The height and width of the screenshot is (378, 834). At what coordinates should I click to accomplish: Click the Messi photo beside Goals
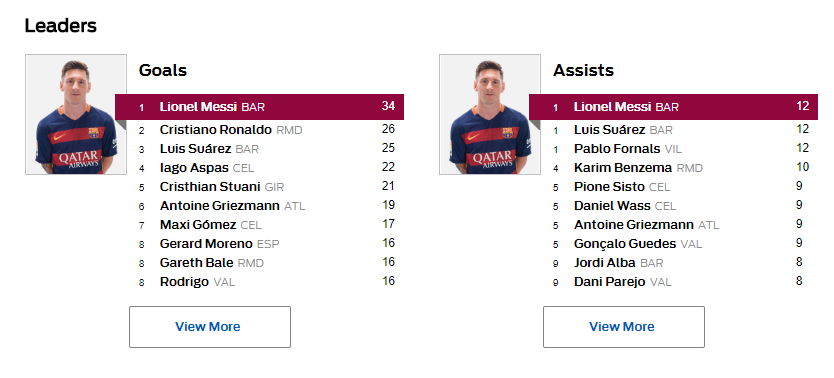point(76,114)
